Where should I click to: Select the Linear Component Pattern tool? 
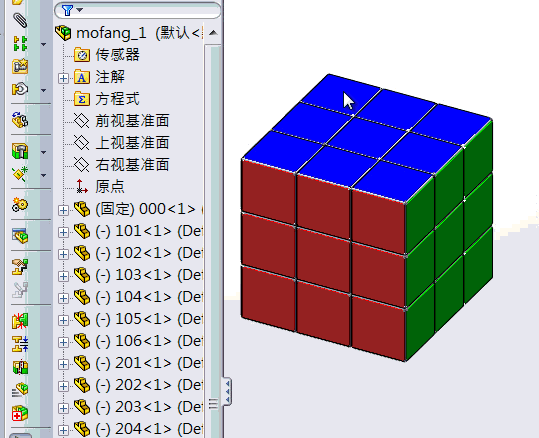coord(20,44)
